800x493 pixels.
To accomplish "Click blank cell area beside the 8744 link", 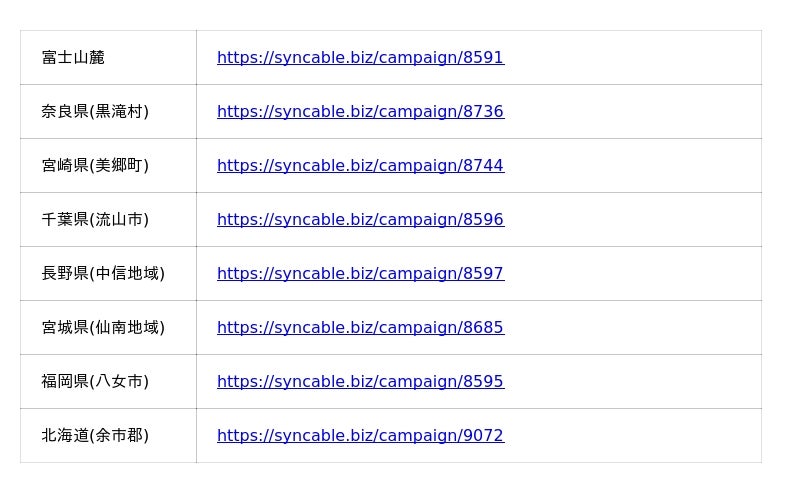I will coord(630,166).
